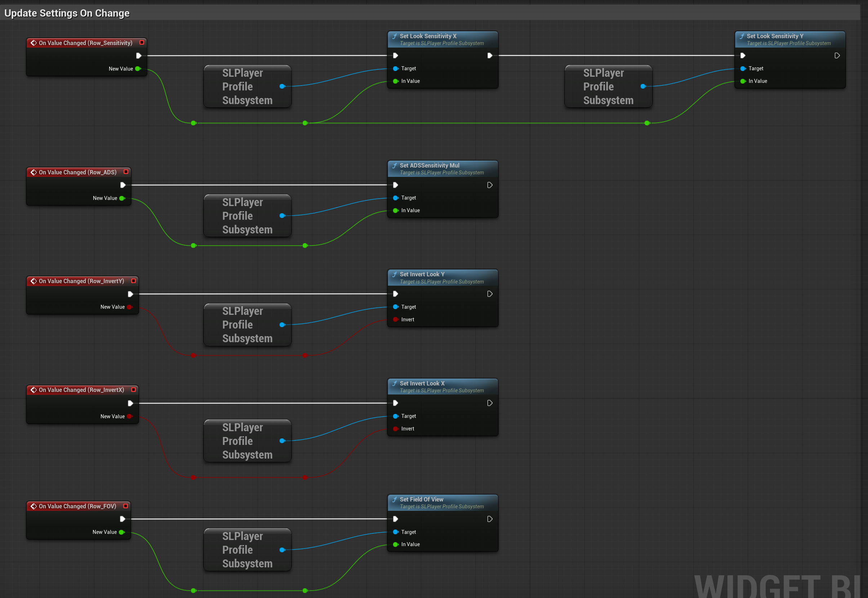Select SLPlayer Profile Subsystem node feeding Set Invert Look Y
The height and width of the screenshot is (598, 868).
coord(248,325)
